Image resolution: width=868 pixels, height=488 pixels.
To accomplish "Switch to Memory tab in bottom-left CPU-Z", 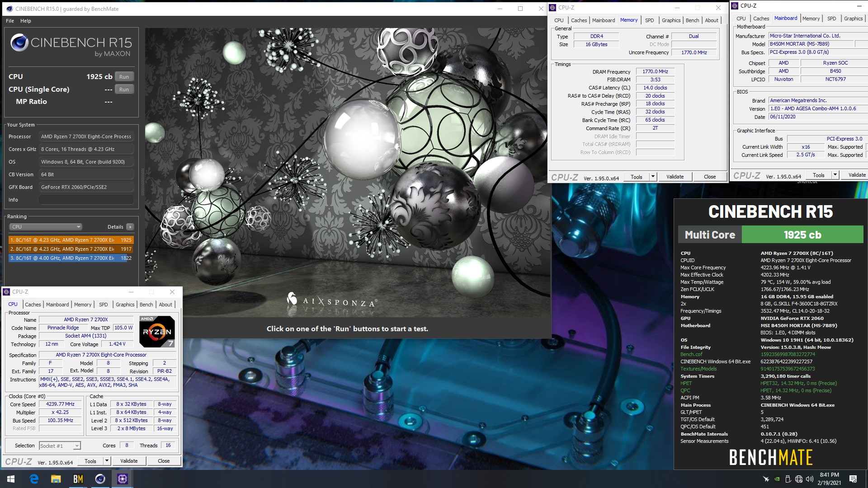I will 83,305.
